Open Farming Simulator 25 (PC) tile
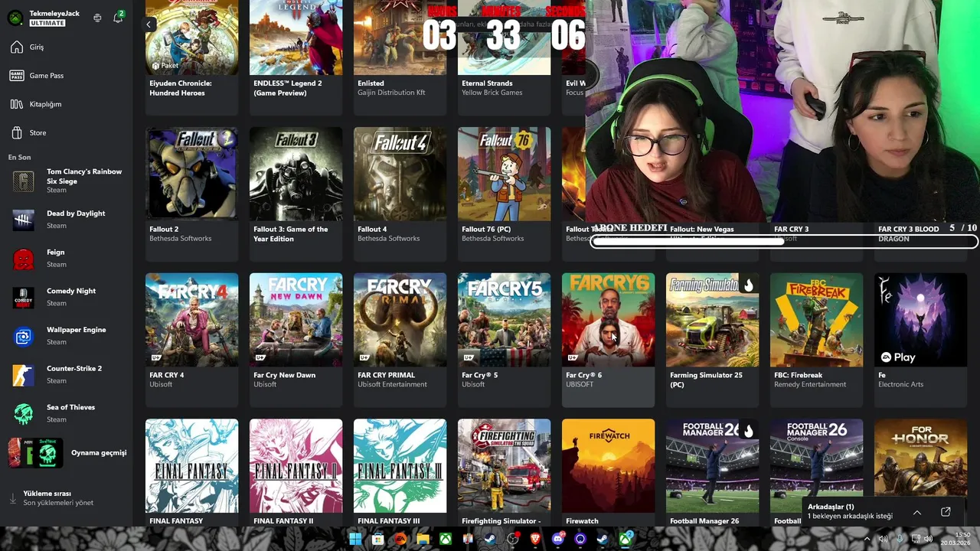Screen dimensions: 980x551 point(712,341)
